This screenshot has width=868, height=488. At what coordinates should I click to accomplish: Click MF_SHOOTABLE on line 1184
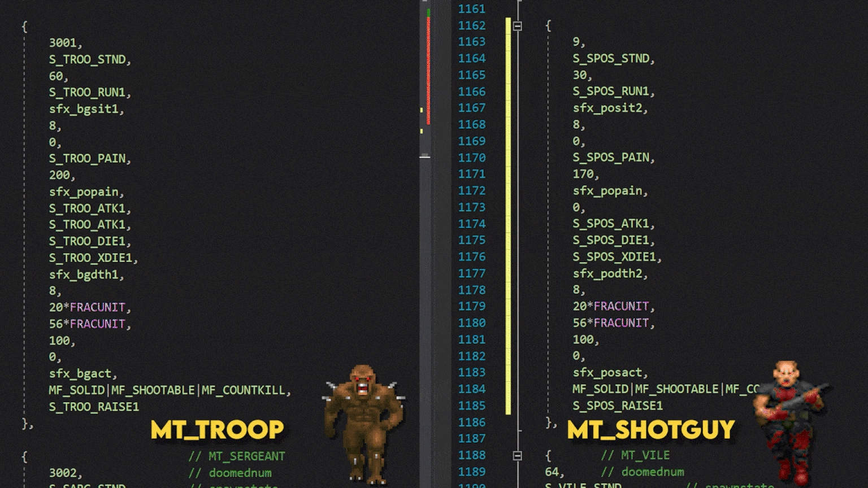pos(676,389)
